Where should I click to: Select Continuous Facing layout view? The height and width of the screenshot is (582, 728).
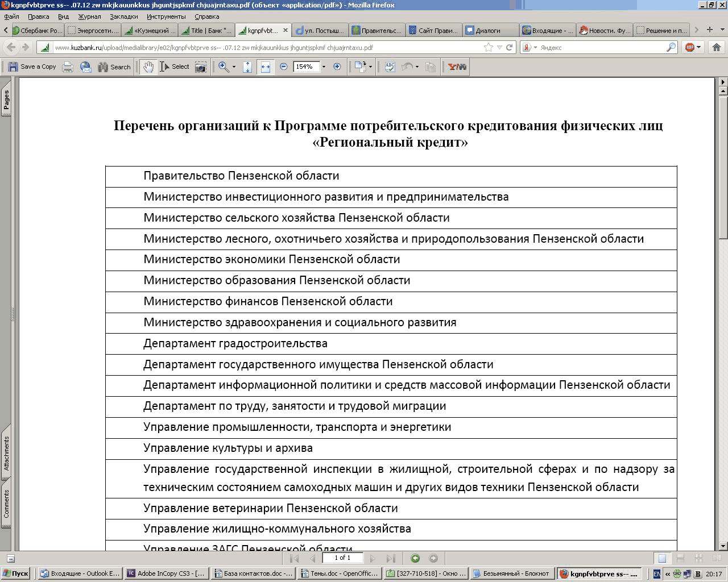tap(699, 558)
